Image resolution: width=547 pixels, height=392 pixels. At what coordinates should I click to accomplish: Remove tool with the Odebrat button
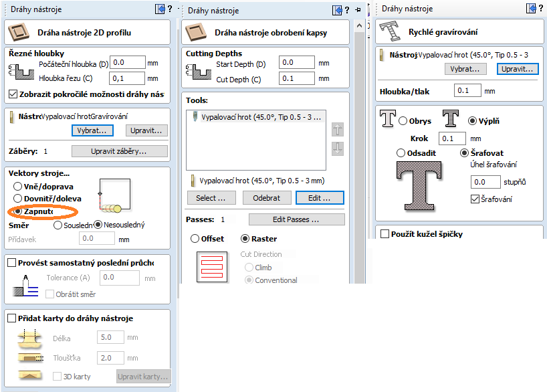[x=266, y=198]
